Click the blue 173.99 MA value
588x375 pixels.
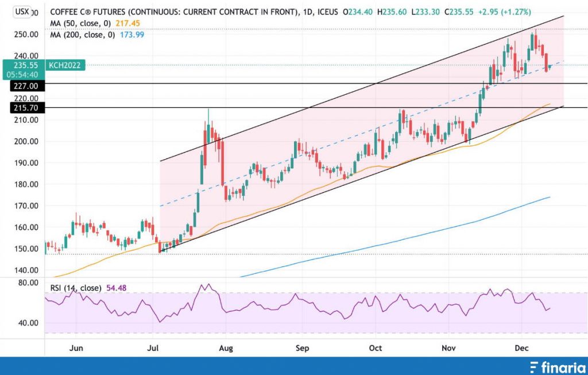point(131,35)
